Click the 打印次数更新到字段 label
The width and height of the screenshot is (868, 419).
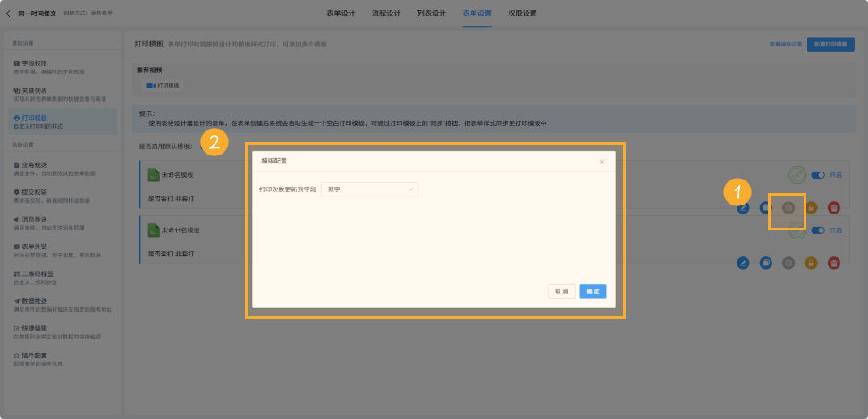[x=288, y=189]
